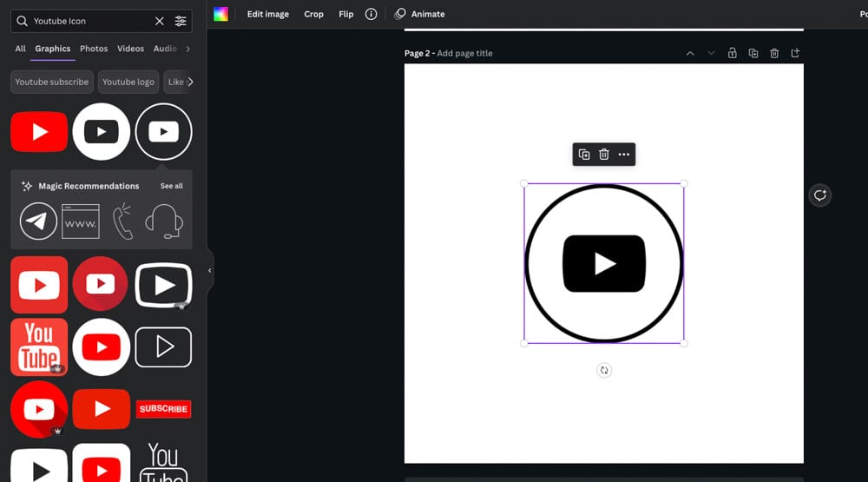This screenshot has height=482, width=868.
Task: Add the www browser window icon
Action: [x=81, y=221]
